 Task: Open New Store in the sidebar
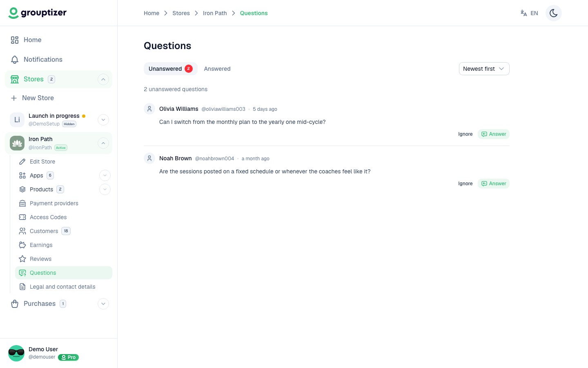pyautogui.click(x=58, y=98)
